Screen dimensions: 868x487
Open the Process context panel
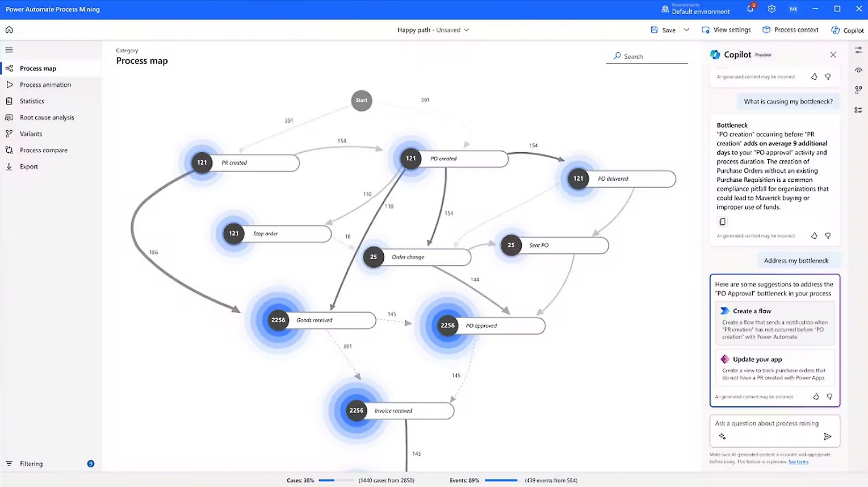[x=790, y=30]
